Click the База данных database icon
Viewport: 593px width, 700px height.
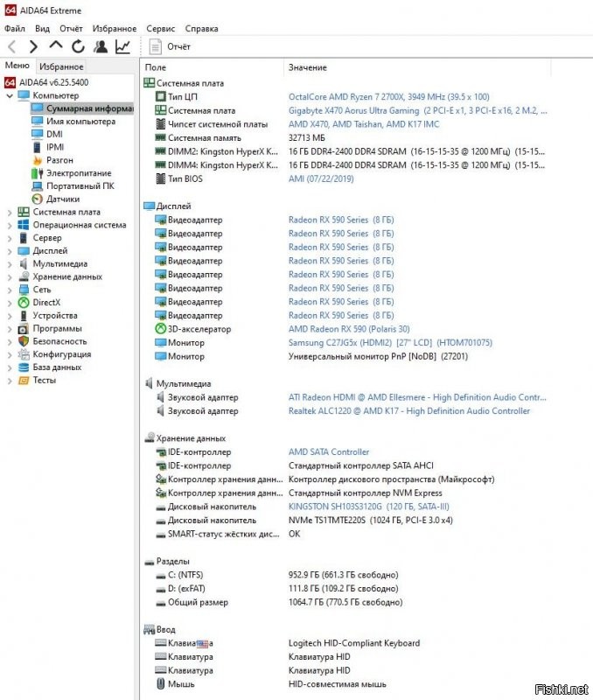[x=24, y=367]
